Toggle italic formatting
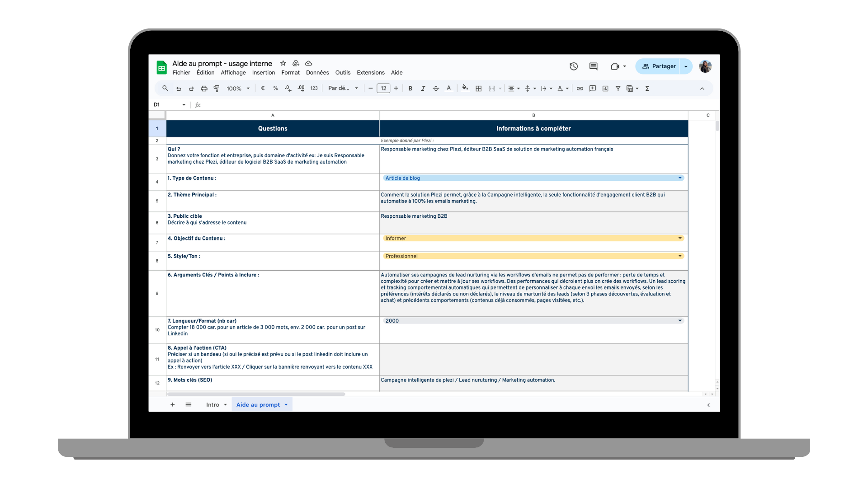This screenshot has height=488, width=868. point(423,89)
